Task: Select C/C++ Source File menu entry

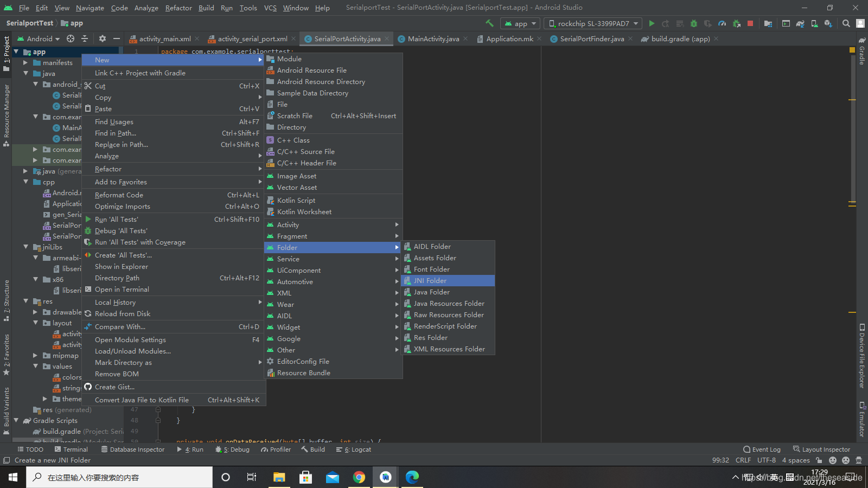Action: coord(333,152)
